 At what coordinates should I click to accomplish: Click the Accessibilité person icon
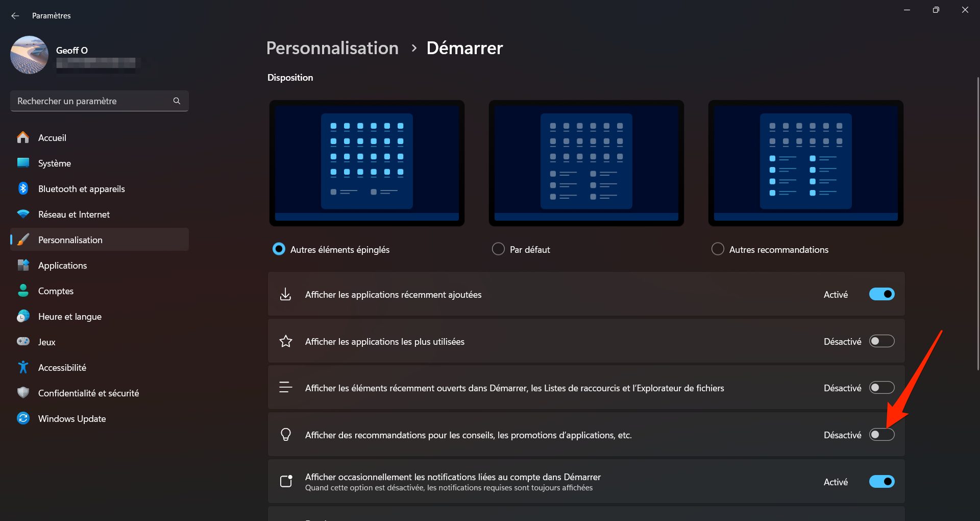click(23, 367)
